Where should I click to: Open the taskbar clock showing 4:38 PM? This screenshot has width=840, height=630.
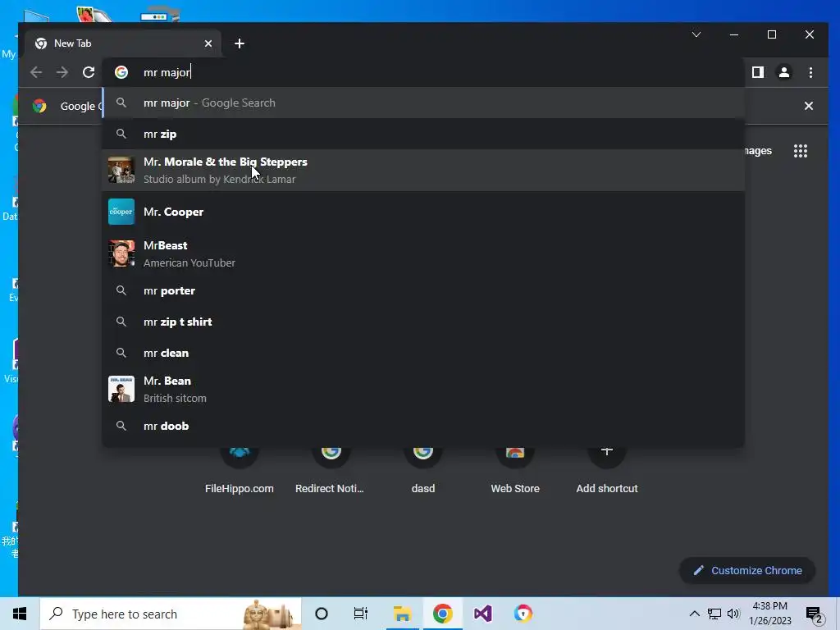pos(769,614)
